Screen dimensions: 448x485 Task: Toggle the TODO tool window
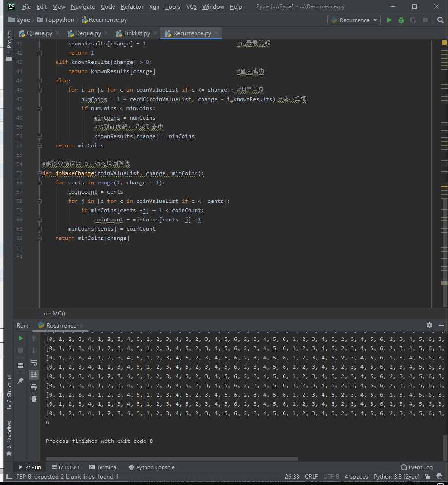(x=65, y=467)
